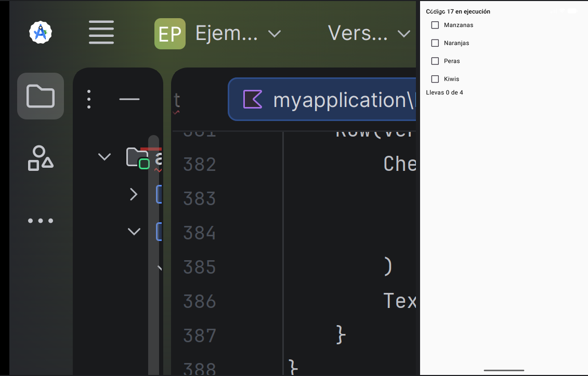Image resolution: width=588 pixels, height=376 pixels.
Task: Switch to the myapplication Kotlin file tab
Action: [322, 99]
